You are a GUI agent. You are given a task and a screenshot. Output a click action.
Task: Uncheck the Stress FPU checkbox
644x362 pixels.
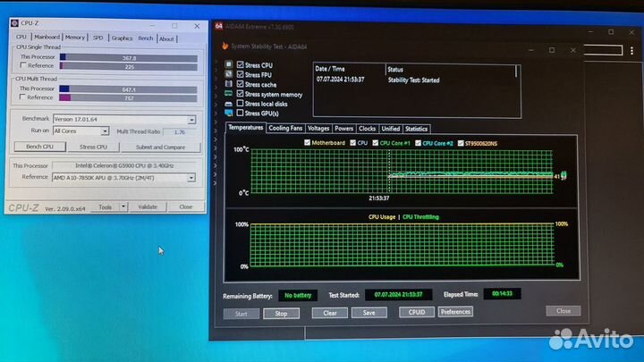[239, 74]
